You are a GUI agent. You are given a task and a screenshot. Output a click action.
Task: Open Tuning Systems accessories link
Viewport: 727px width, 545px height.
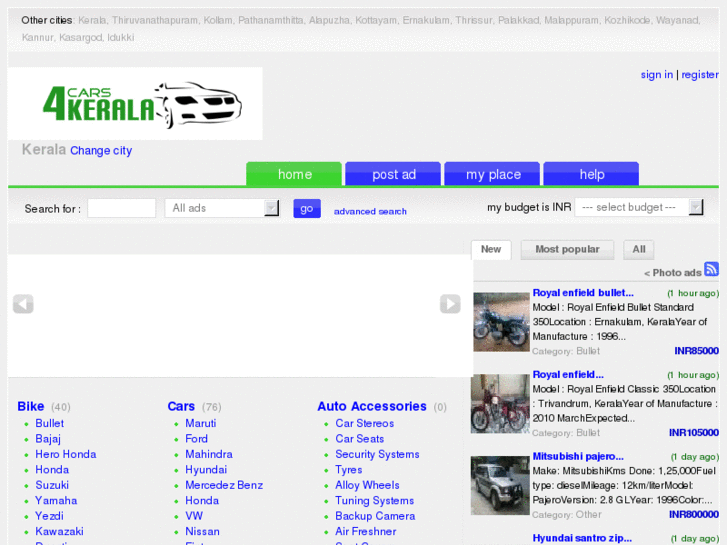tap(375, 500)
